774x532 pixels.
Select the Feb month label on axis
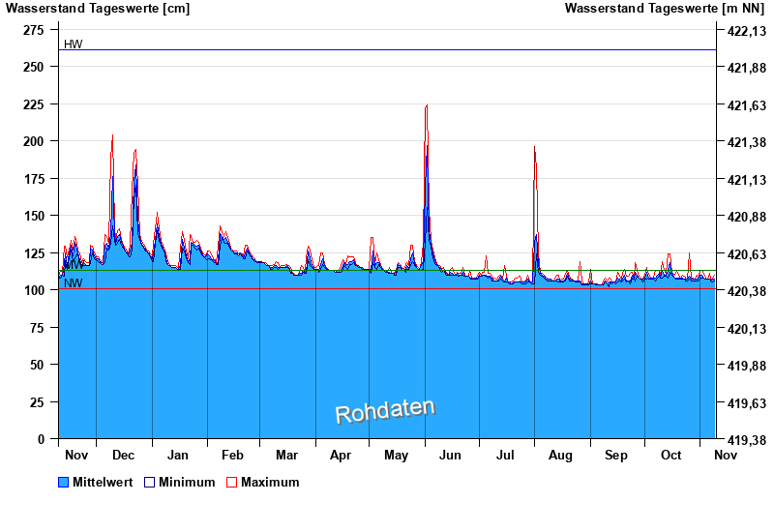[232, 455]
